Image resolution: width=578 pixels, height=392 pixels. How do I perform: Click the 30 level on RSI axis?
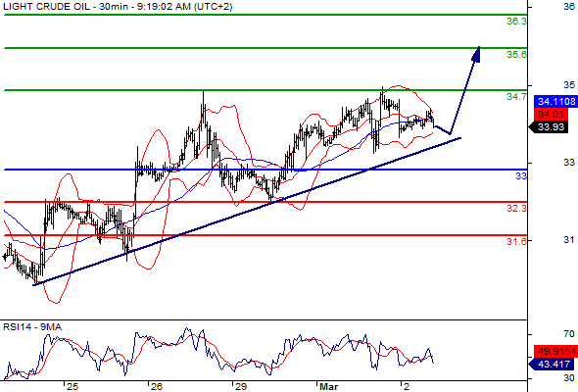click(569, 377)
